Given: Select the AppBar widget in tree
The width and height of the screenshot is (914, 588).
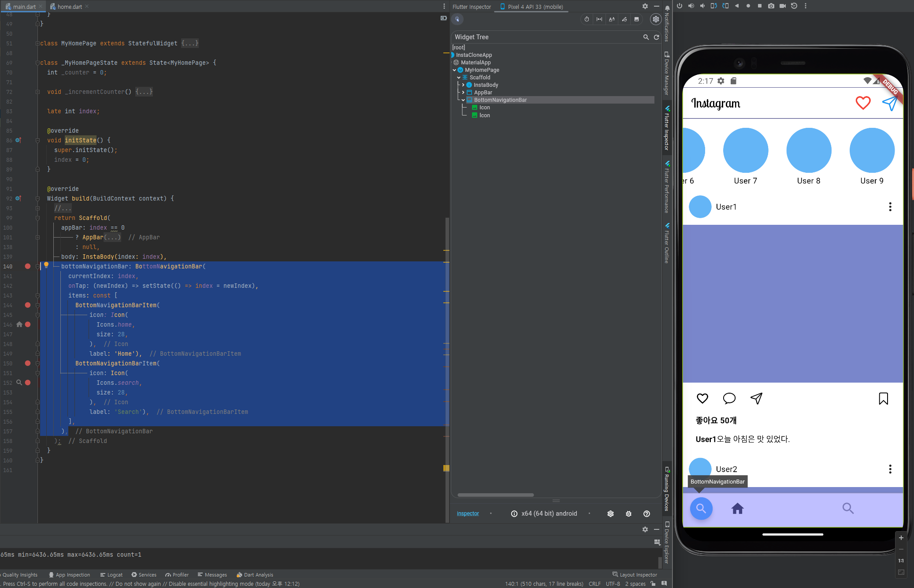Looking at the screenshot, I should [483, 93].
